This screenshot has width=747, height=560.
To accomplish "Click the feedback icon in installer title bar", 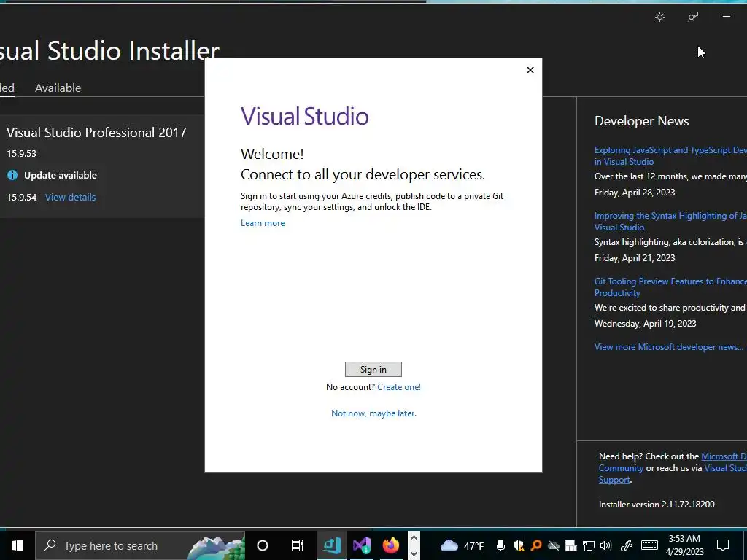I will [x=693, y=17].
